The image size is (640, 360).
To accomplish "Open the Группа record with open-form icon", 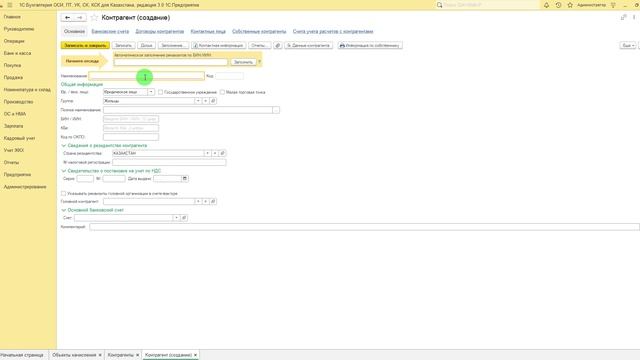I will [213, 101].
